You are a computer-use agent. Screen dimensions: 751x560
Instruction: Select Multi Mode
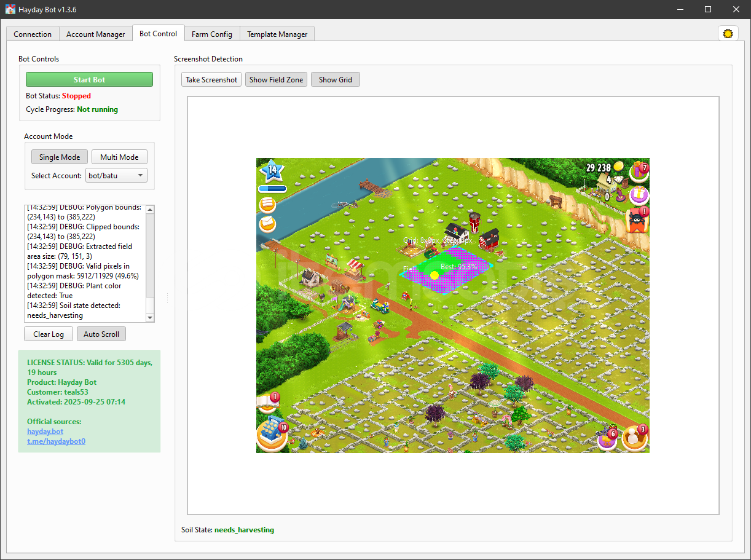(119, 157)
